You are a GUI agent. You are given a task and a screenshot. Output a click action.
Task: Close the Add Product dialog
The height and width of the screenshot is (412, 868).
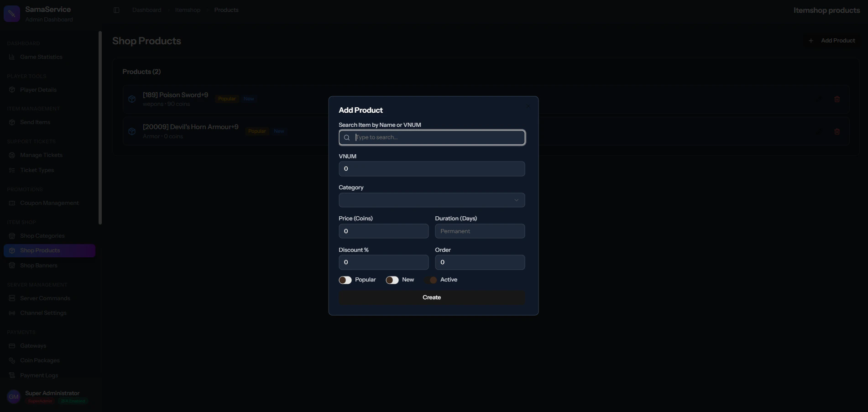(528, 106)
